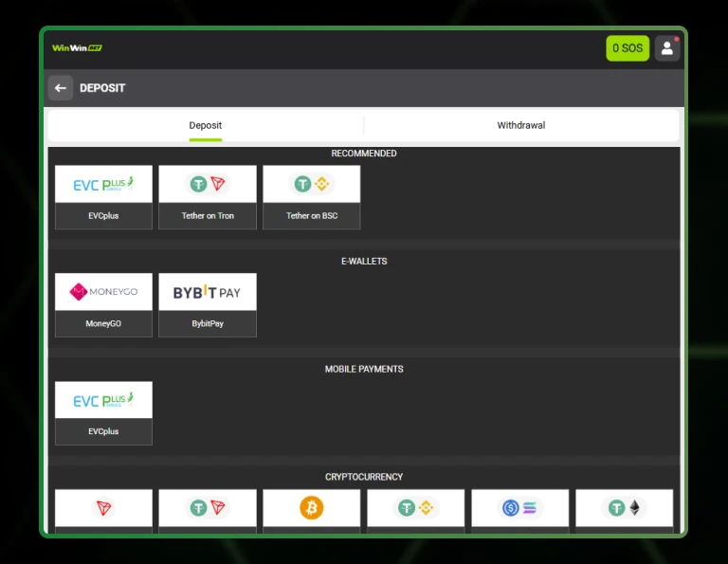The image size is (728, 564).
Task: Click the E-WALLETS section heading
Action: pos(364,262)
